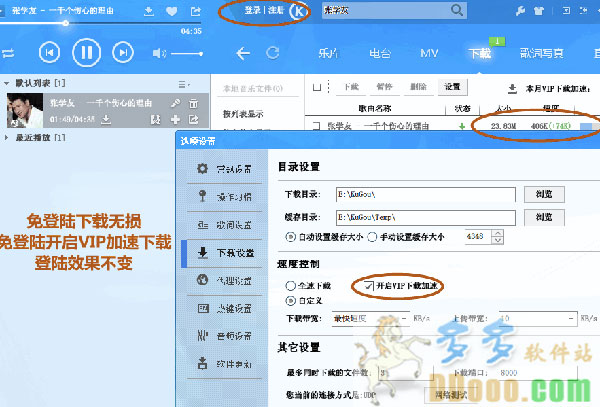Run search with magnifier icon
This screenshot has height=407, width=600.
coord(457,10)
